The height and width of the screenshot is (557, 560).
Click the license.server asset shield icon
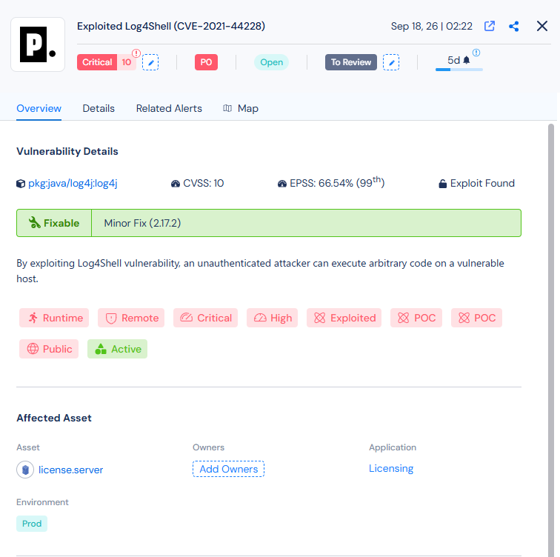point(25,470)
